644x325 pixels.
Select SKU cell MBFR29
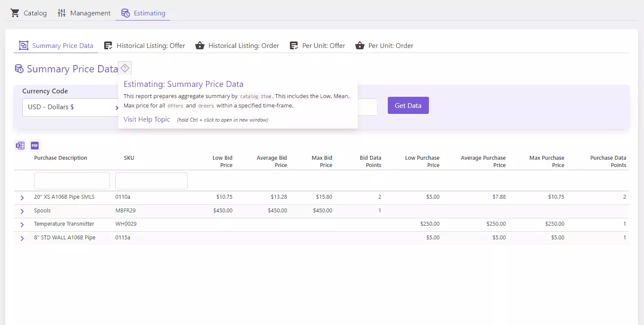tap(126, 211)
